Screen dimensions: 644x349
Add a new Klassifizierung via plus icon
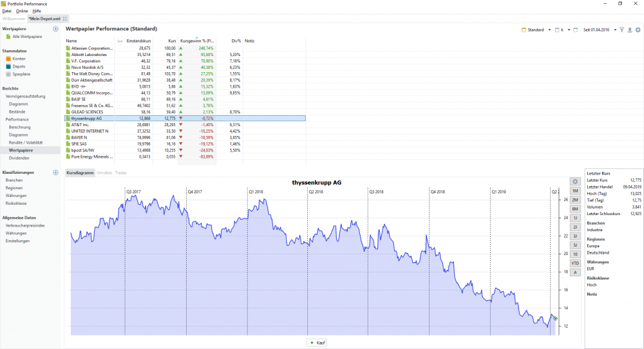55,173
